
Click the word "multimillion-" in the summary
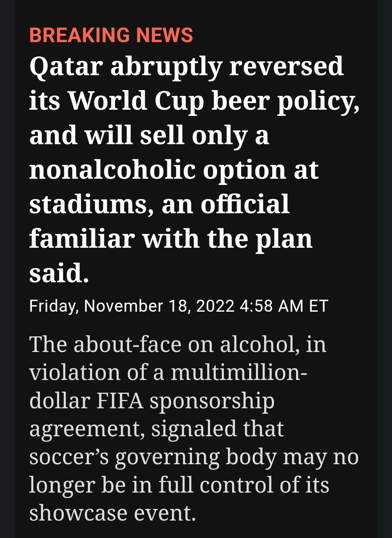coord(239,372)
